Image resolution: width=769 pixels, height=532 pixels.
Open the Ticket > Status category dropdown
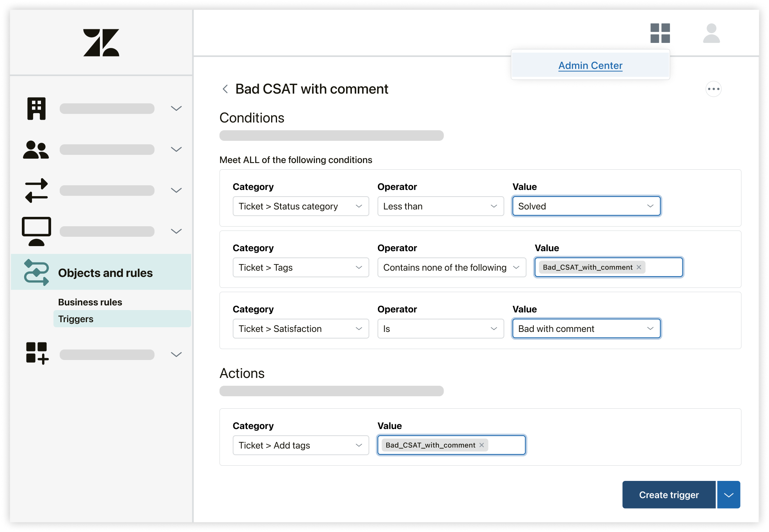pyautogui.click(x=300, y=206)
